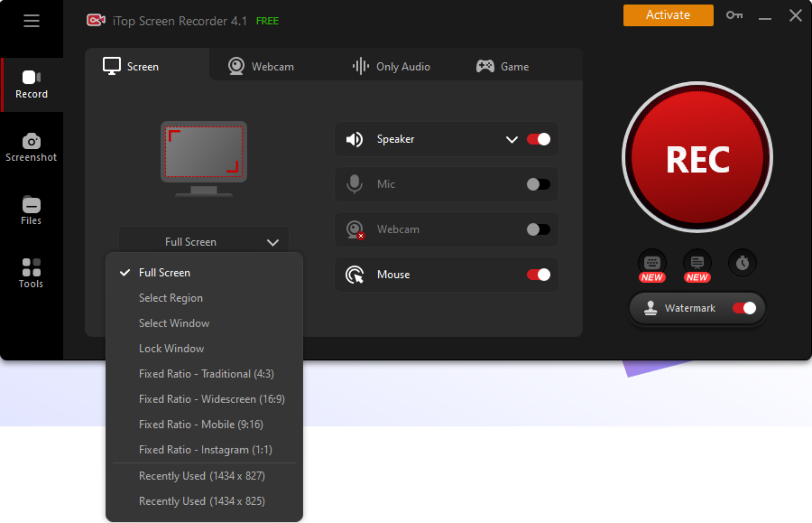Screen dimensions: 812x523
Task: Open the hamburger menu
Action: (x=31, y=21)
